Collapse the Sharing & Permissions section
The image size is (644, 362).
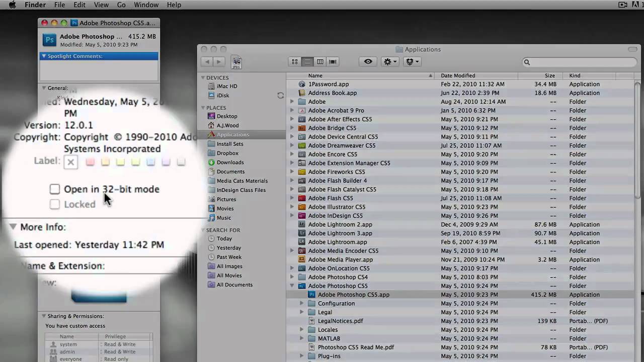point(44,316)
